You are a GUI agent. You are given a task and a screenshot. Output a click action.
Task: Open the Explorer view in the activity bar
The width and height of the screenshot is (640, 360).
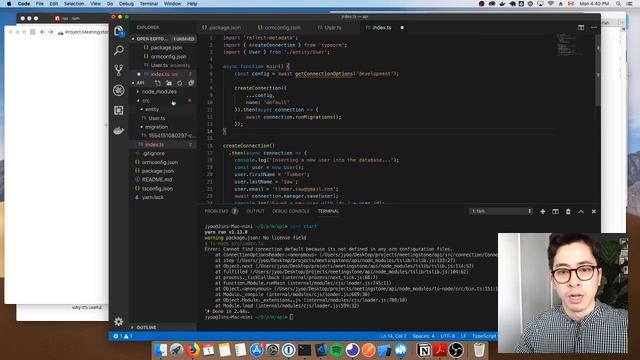coord(119,31)
